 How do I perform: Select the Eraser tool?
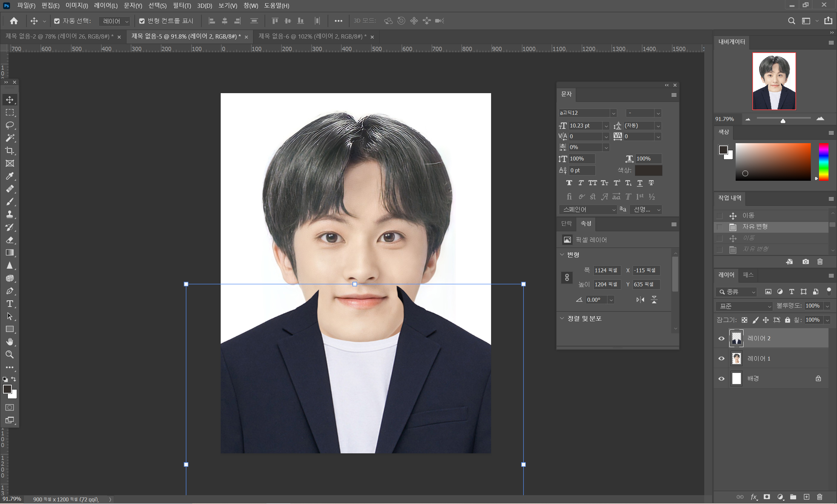[x=9, y=240]
